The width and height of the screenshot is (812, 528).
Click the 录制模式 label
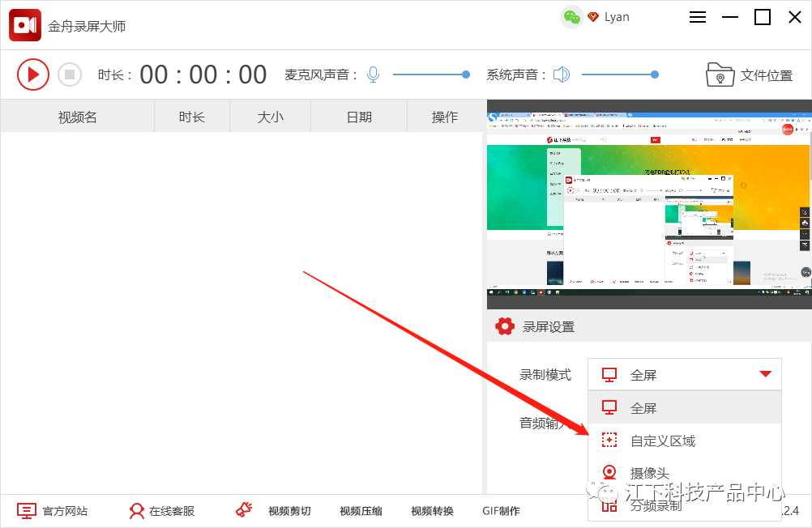545,375
